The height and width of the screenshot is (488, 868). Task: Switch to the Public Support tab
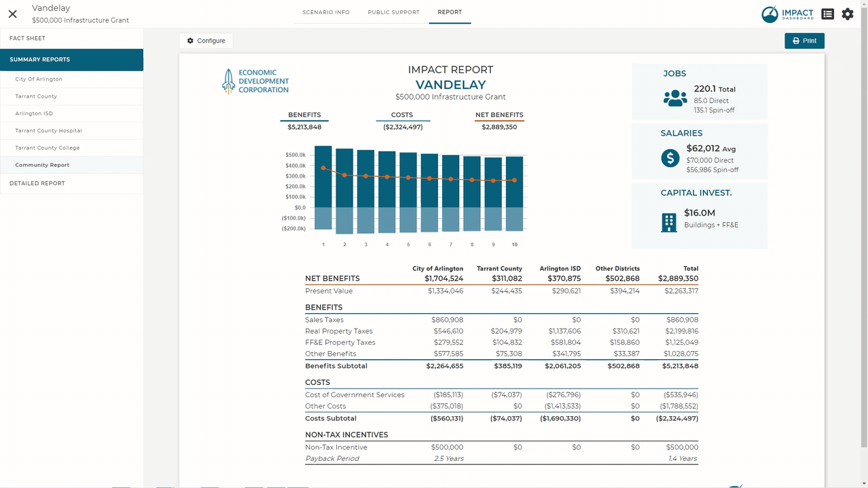coord(393,12)
